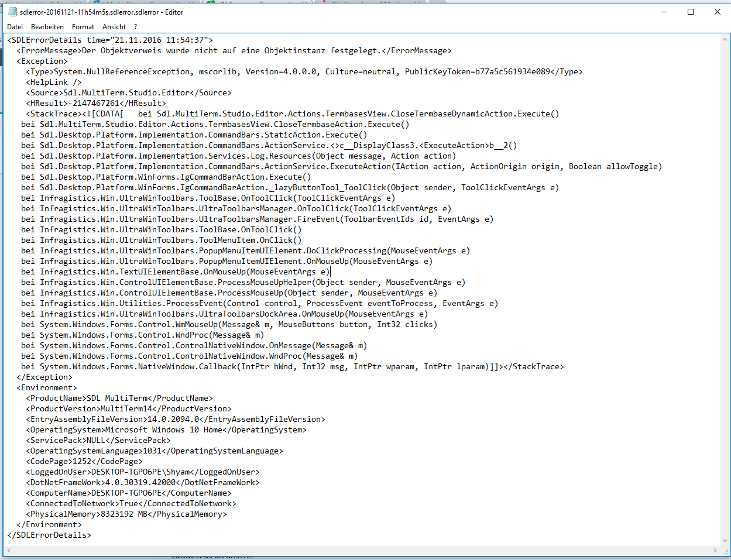This screenshot has width=731, height=560.
Task: Click the vertical scrollbar down arrow
Action: click(725, 541)
